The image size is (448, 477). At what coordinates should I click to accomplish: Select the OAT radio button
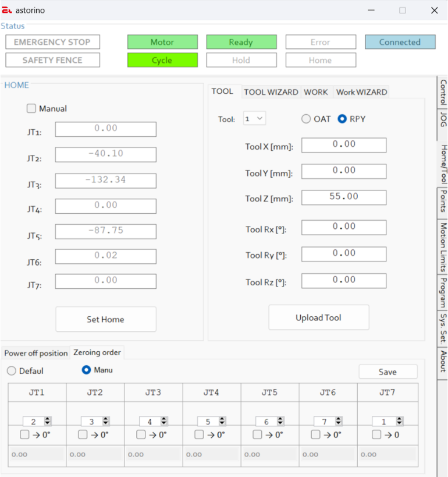(306, 119)
